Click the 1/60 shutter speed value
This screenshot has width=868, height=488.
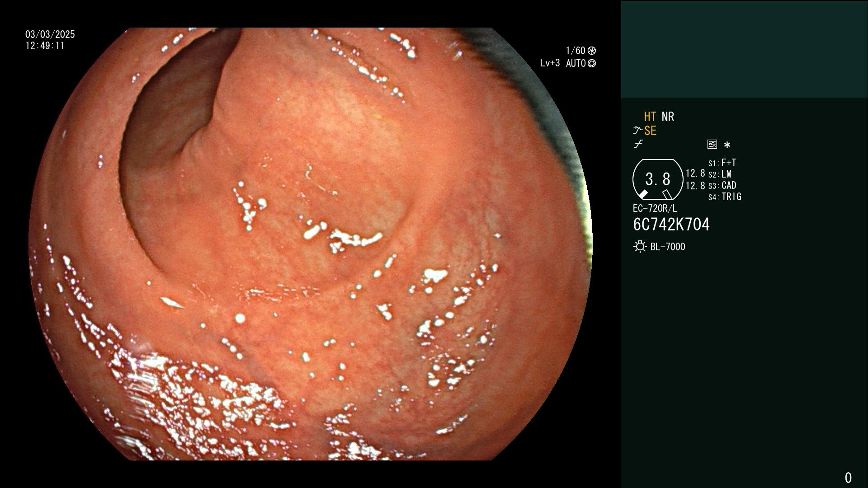(576, 51)
